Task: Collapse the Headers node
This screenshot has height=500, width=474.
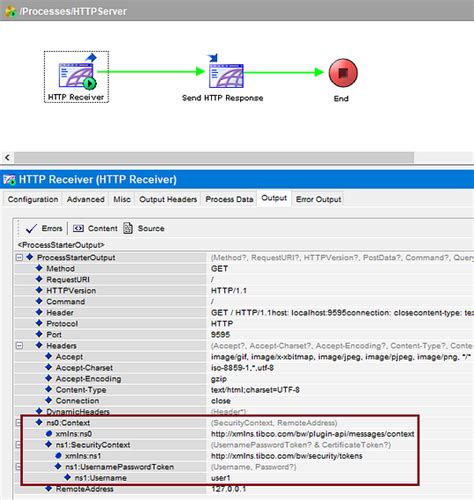Action: point(19,346)
